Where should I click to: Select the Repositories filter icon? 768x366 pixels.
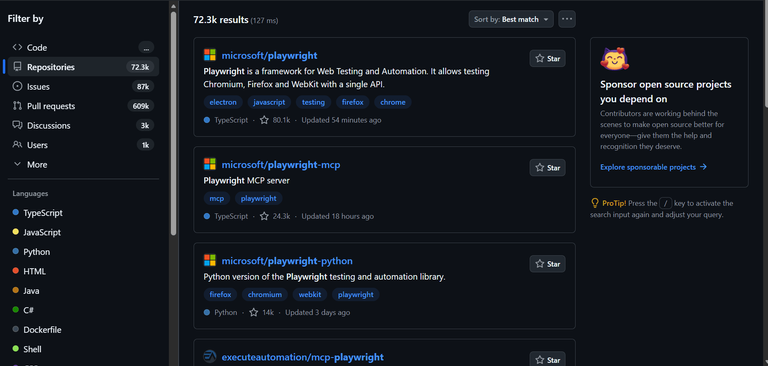pyautogui.click(x=18, y=67)
